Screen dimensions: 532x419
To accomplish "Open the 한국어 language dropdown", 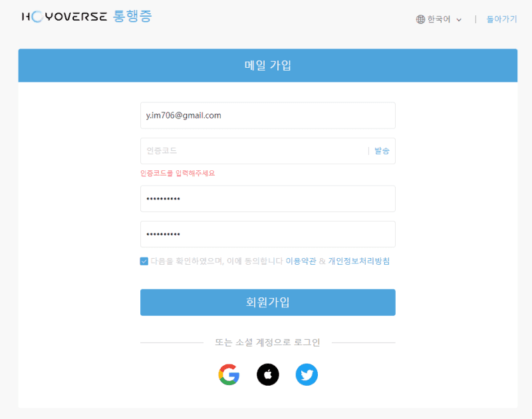I will (439, 19).
